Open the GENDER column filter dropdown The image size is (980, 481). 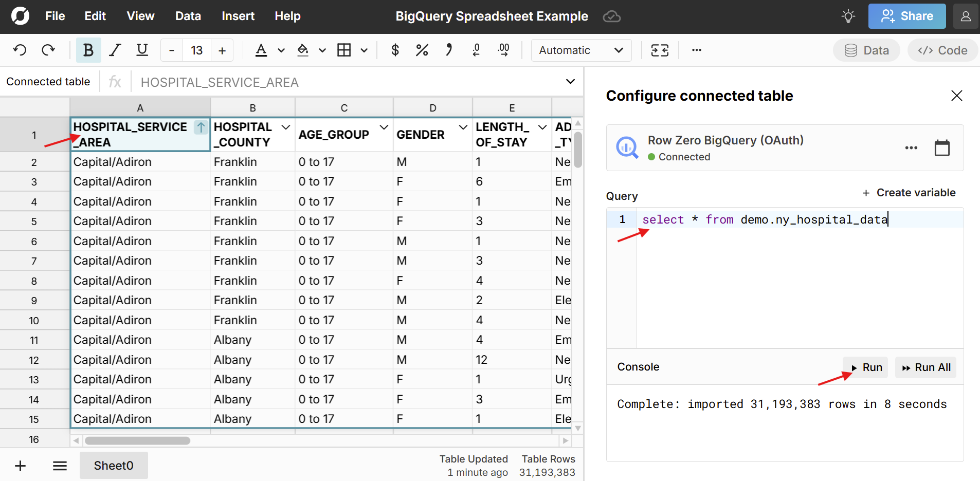[462, 127]
